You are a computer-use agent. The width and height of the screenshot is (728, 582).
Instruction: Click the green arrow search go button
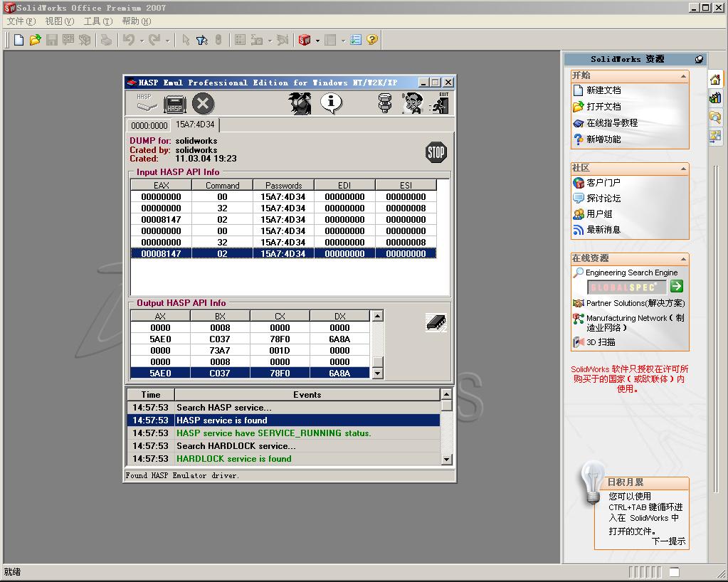click(677, 286)
